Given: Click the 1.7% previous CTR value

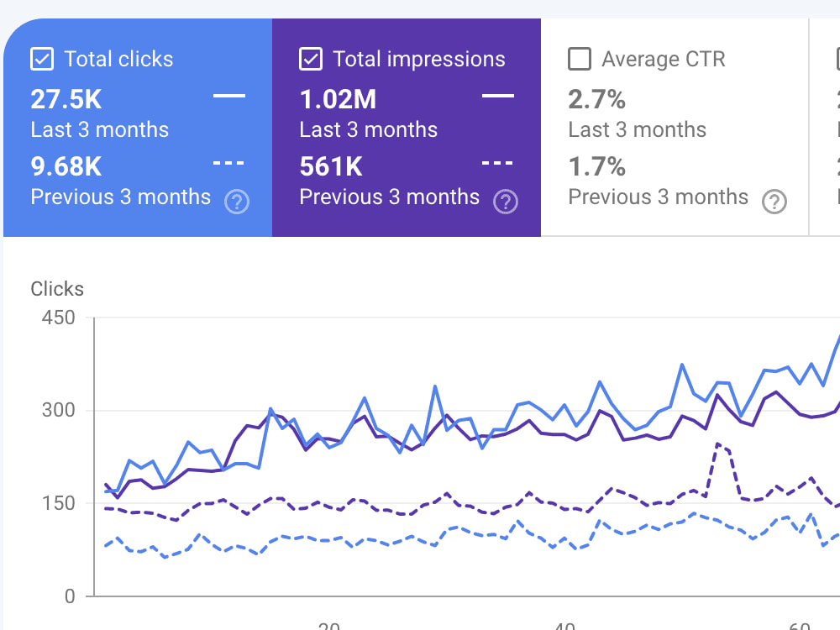Looking at the screenshot, I should pos(596,166).
